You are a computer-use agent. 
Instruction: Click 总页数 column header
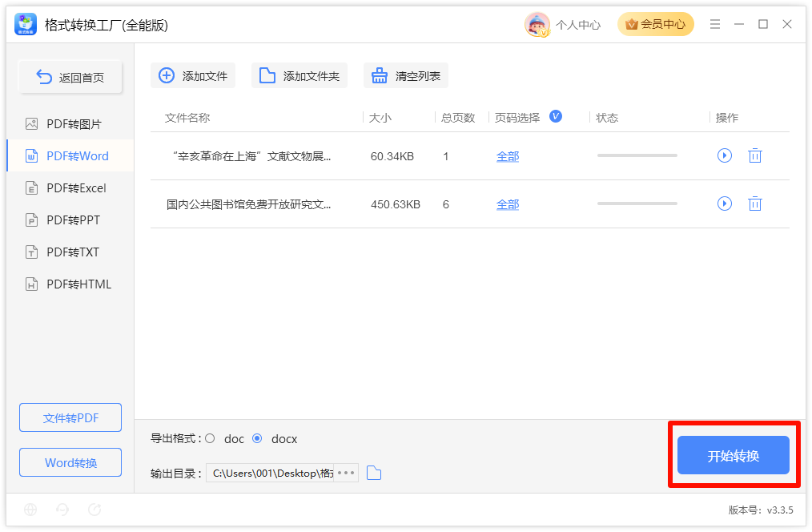[458, 118]
